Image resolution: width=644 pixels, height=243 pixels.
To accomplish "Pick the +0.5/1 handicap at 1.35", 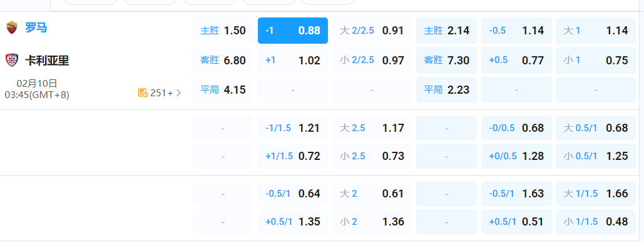I will (x=293, y=222).
